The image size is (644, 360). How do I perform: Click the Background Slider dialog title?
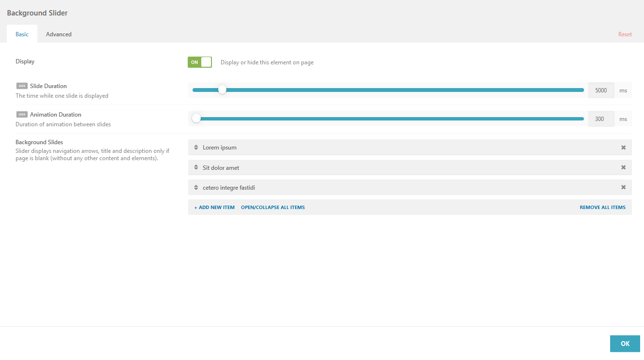click(x=37, y=13)
